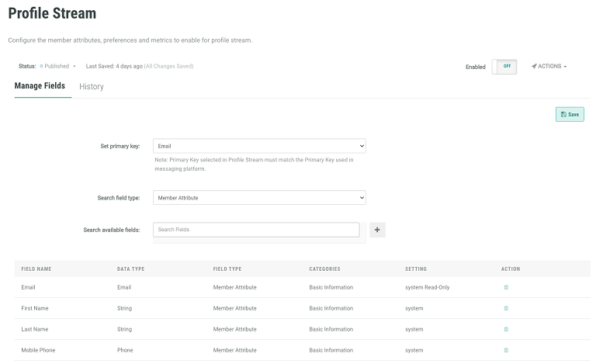Click the Save button

tap(570, 114)
